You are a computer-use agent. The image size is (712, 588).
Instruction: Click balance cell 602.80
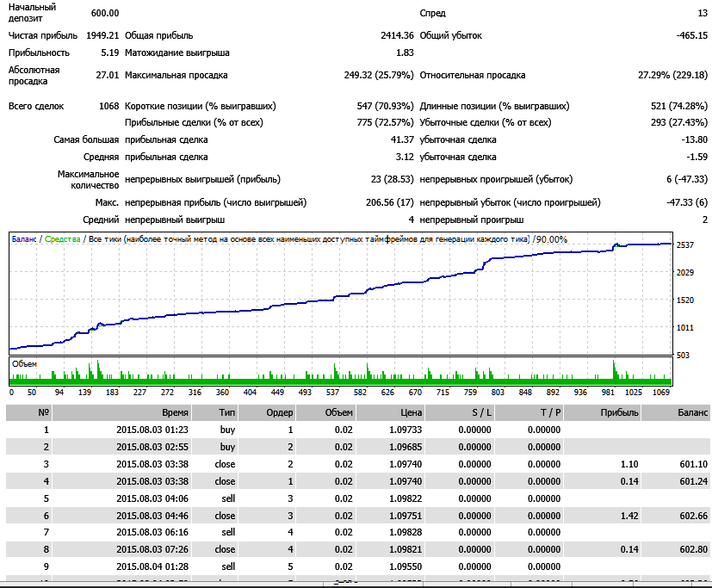click(693, 550)
